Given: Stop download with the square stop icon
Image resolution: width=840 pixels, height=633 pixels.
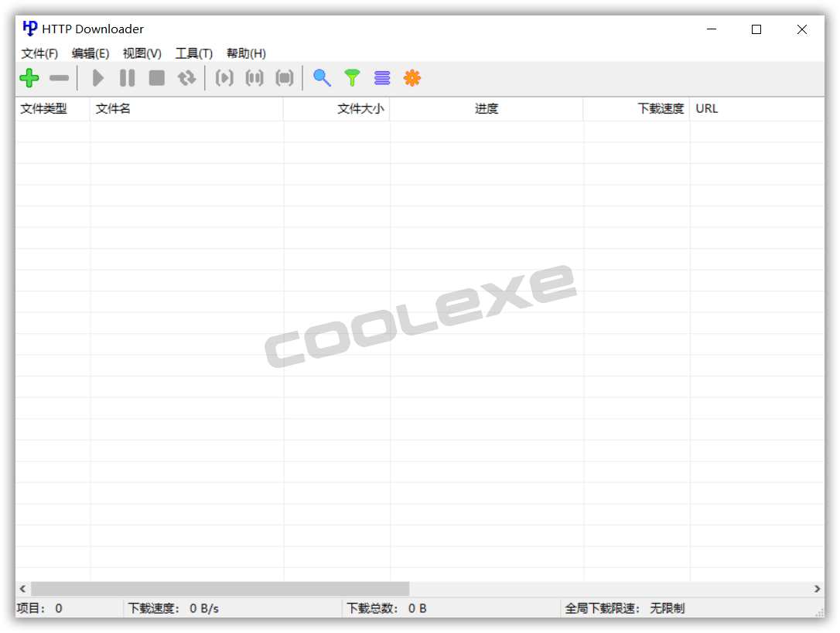Looking at the screenshot, I should coord(156,78).
